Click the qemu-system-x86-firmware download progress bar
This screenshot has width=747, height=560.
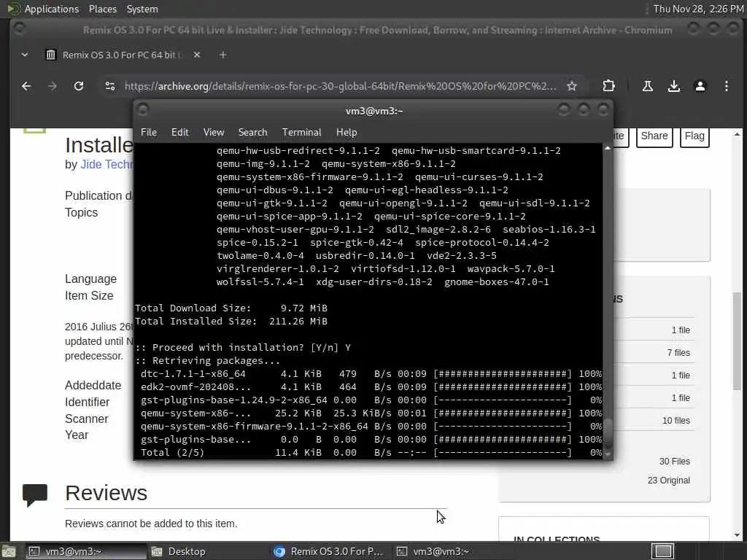(503, 427)
